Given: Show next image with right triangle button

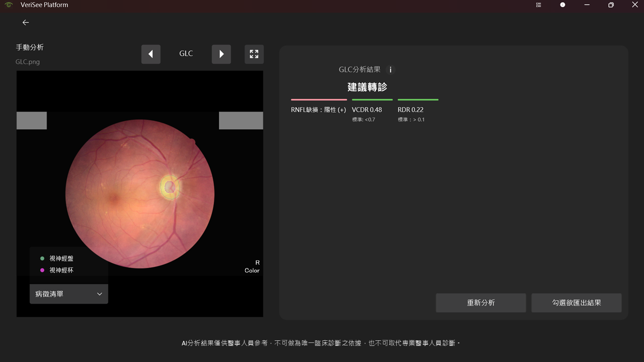Looking at the screenshot, I should [x=221, y=54].
